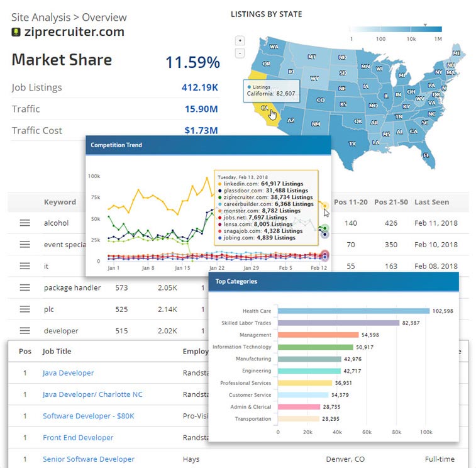476x468 pixels.
Task: Open Senior Software Developer job link
Action: point(88,459)
